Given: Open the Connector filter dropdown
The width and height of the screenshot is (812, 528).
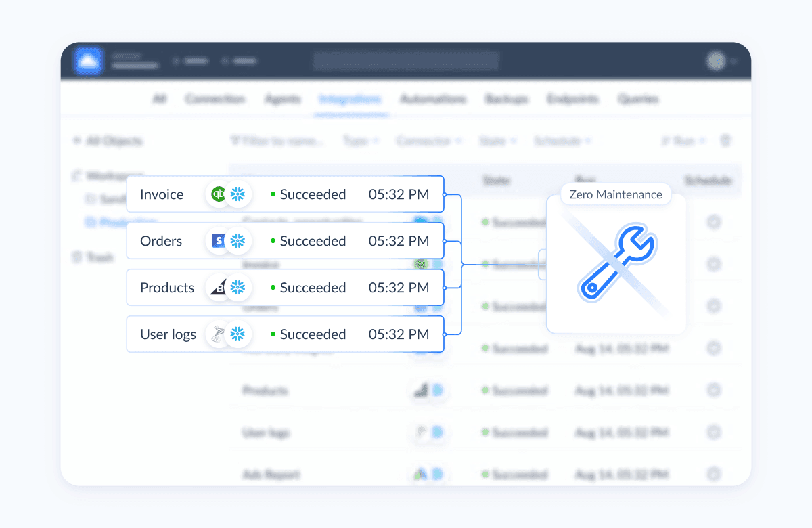Looking at the screenshot, I should click(x=429, y=141).
